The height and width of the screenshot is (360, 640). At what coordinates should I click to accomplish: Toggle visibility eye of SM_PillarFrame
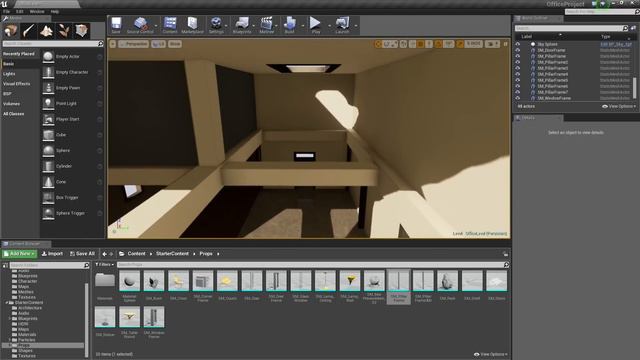pos(518,56)
